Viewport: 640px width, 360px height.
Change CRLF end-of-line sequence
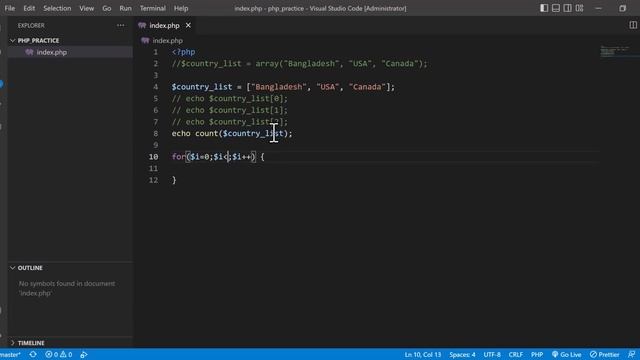pyautogui.click(x=516, y=354)
